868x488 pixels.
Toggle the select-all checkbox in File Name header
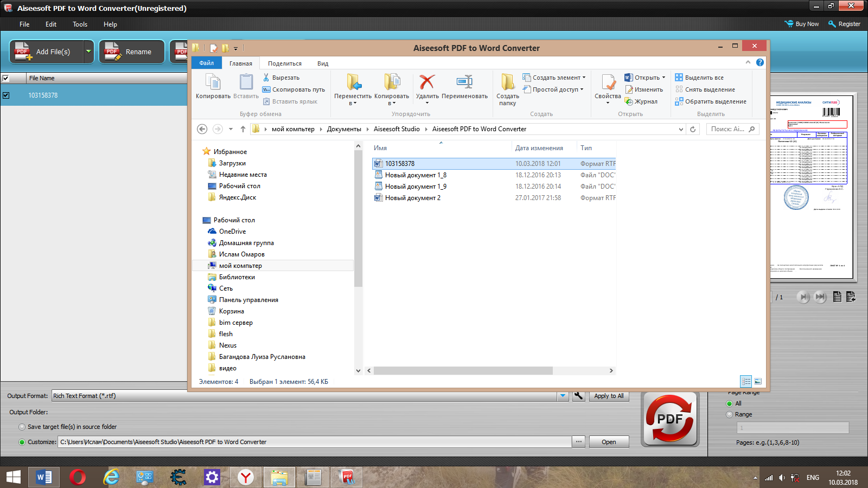(x=6, y=78)
